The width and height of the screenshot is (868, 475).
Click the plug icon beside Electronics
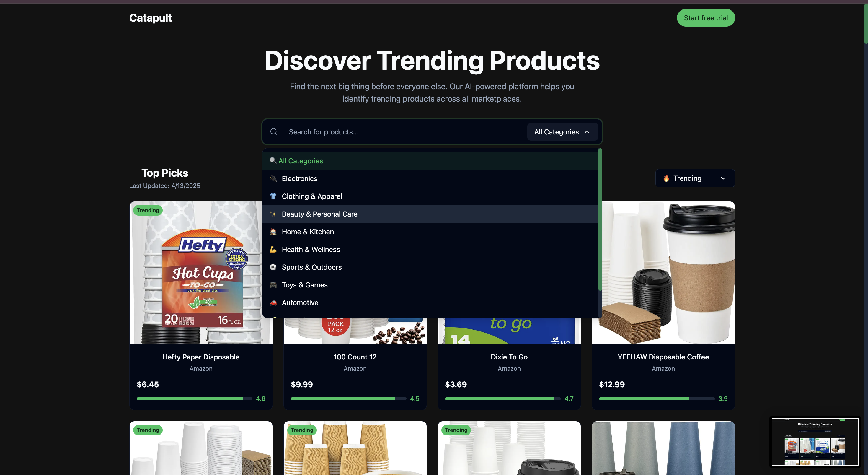[273, 178]
